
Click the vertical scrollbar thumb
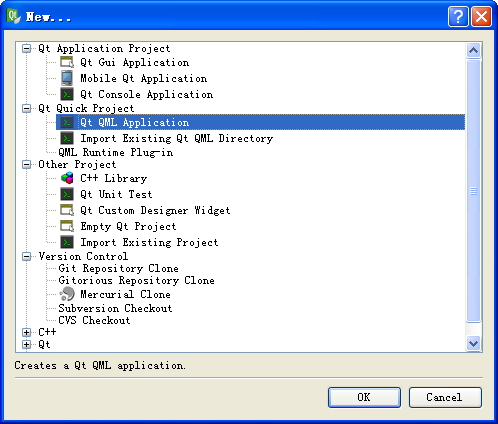(x=473, y=191)
